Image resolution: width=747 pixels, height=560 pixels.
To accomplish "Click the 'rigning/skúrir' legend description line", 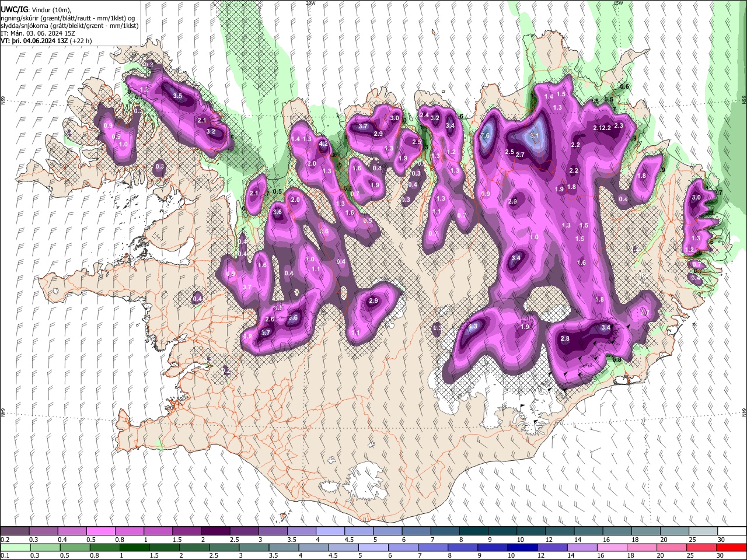I will [68, 17].
